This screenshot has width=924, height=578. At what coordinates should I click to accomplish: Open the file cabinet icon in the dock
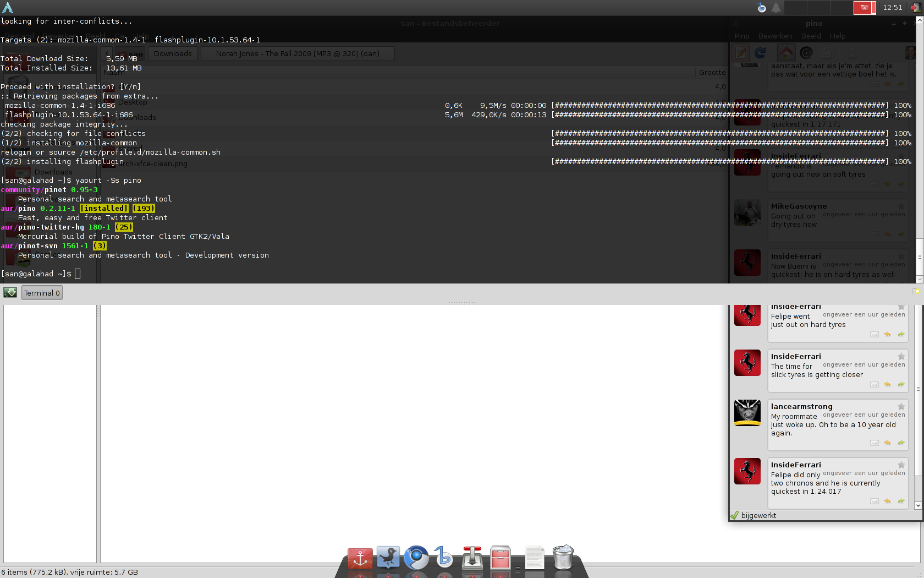(x=501, y=557)
